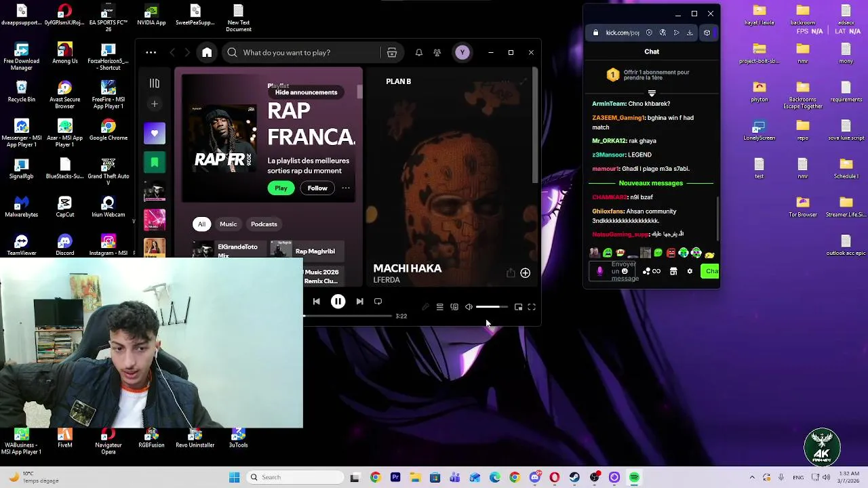This screenshot has width=868, height=488.
Task: Open Kick chat shop icon
Action: coord(673,271)
